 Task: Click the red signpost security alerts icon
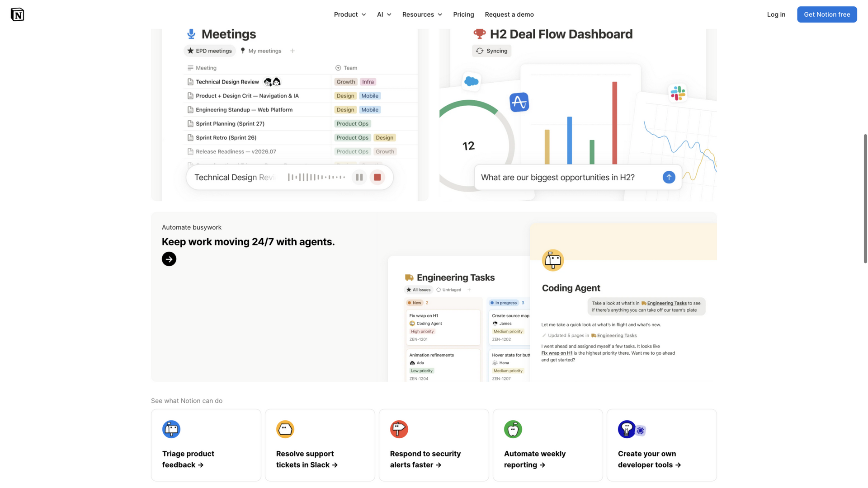pyautogui.click(x=399, y=429)
